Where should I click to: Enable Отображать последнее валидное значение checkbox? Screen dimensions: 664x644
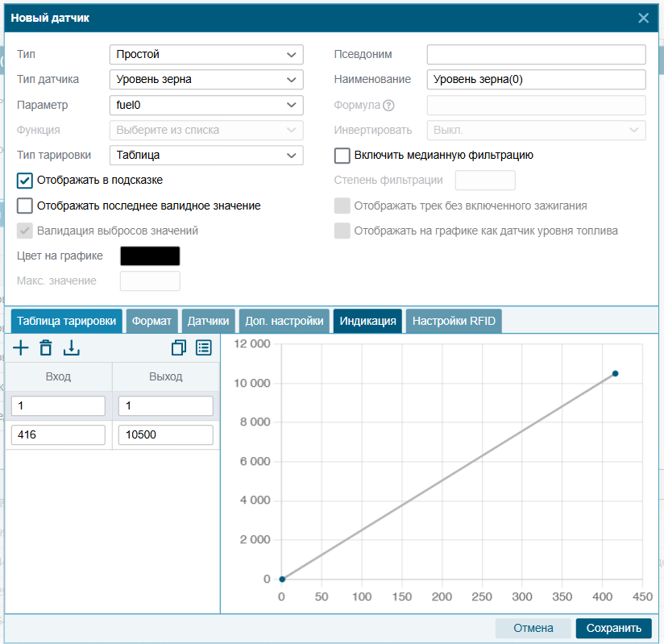(x=24, y=206)
